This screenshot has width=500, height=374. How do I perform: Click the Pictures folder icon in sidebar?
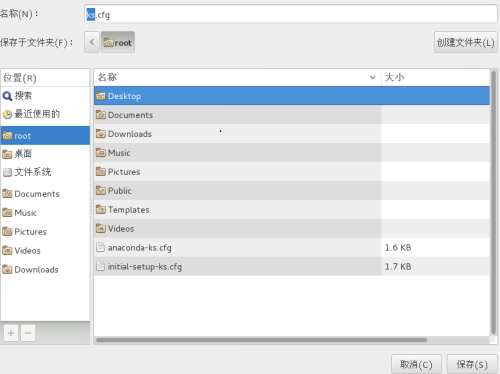pyautogui.click(x=7, y=232)
